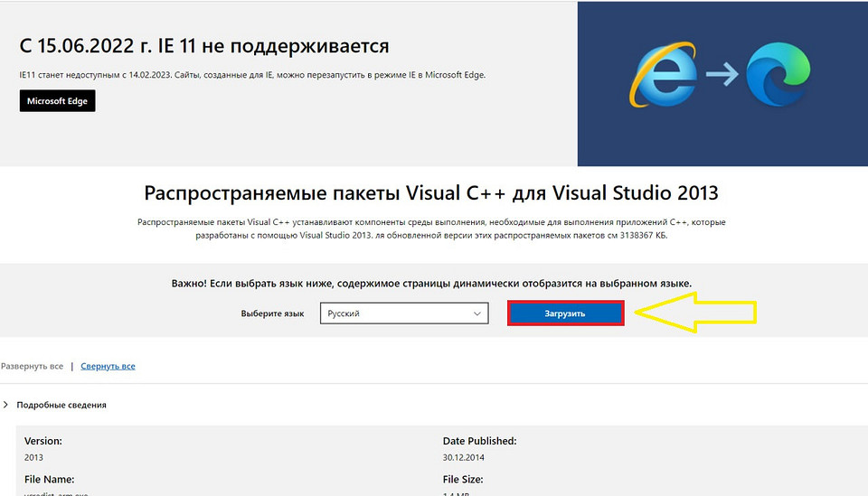Click the yellow arrow pointing at Загрузить
Image resolution: width=868 pixels, height=496 pixels.
coord(696,313)
